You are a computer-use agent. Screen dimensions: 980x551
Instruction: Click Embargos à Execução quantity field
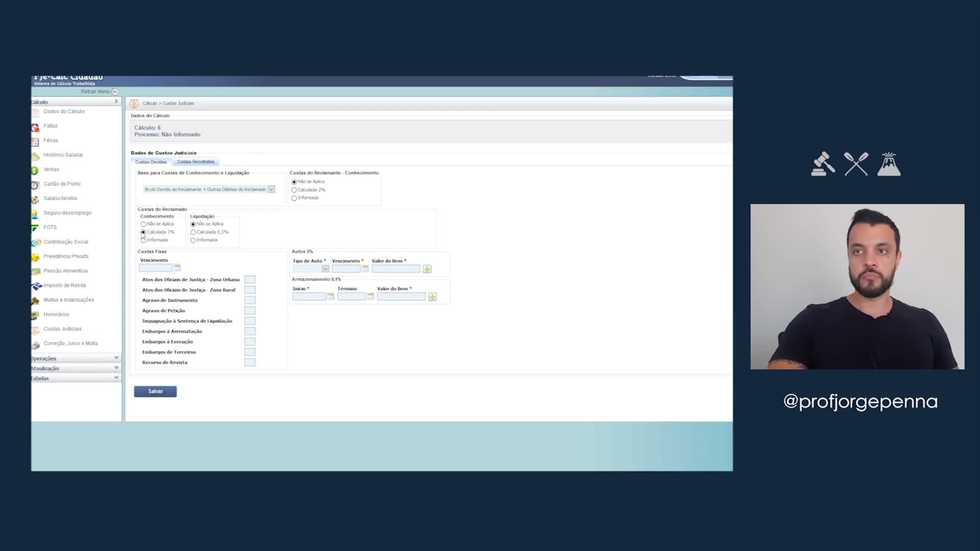point(250,342)
